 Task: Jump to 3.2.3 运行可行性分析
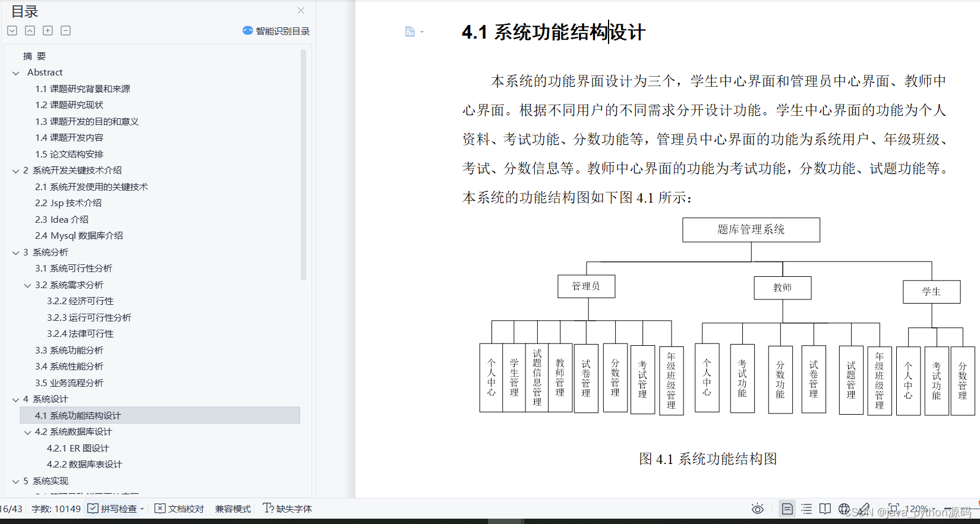click(x=89, y=317)
